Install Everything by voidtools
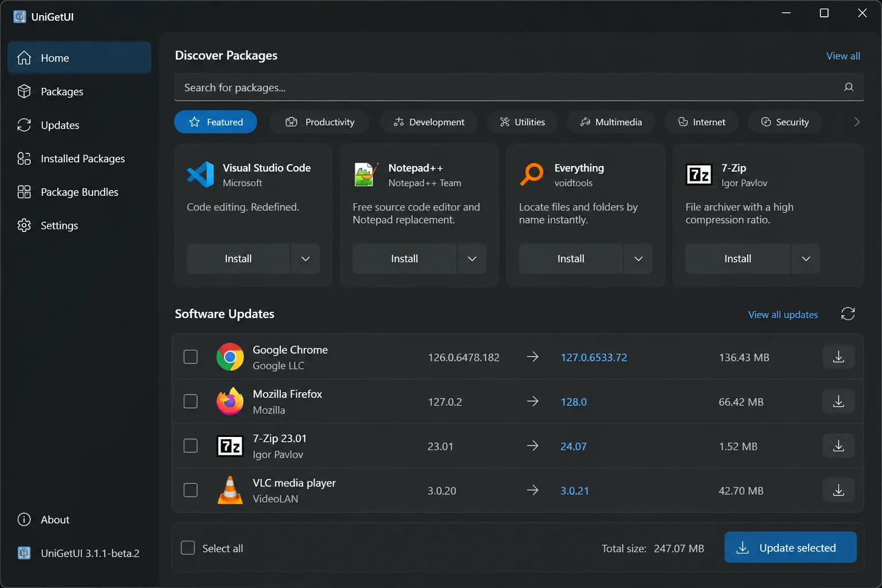 [571, 258]
